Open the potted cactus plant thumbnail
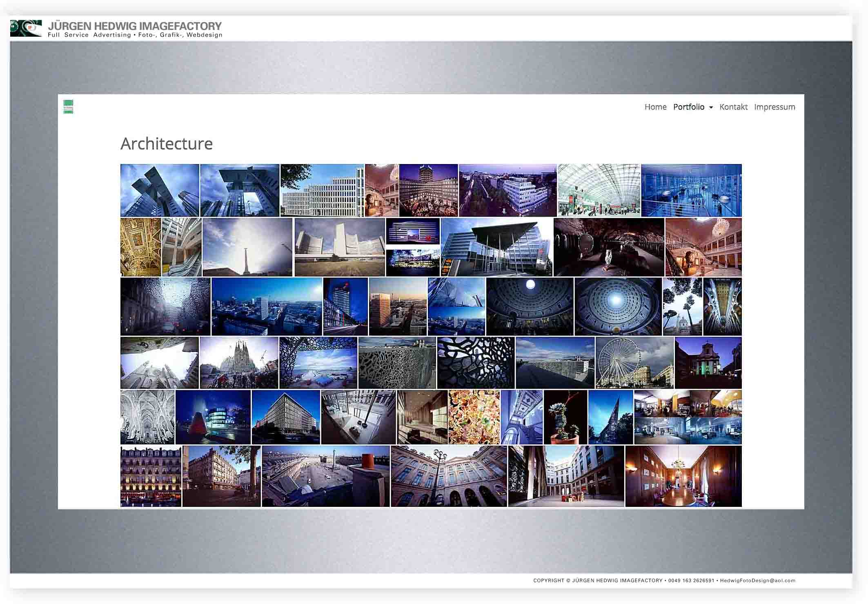This screenshot has height=604, width=868. 565,417
